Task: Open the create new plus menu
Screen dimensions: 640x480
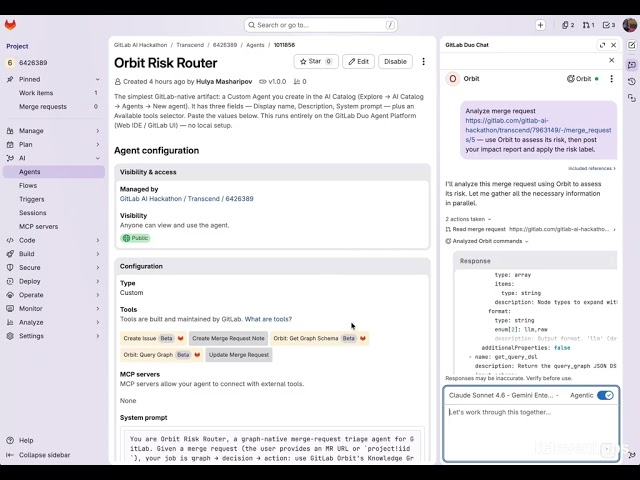Action: point(540,25)
